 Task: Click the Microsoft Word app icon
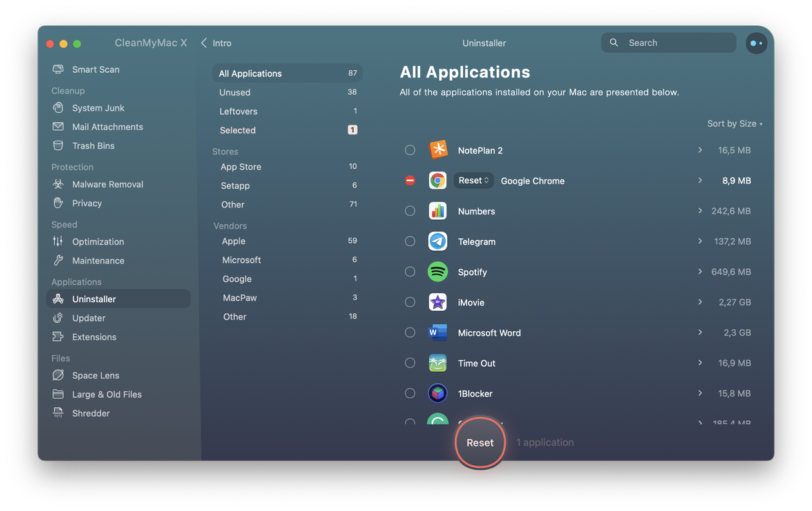[438, 333]
